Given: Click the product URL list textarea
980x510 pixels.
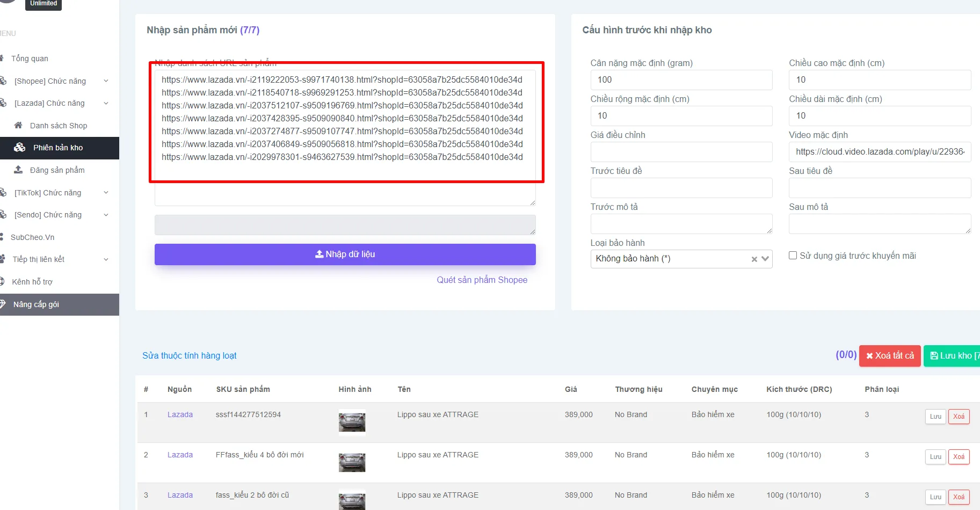Looking at the screenshot, I should click(x=345, y=138).
